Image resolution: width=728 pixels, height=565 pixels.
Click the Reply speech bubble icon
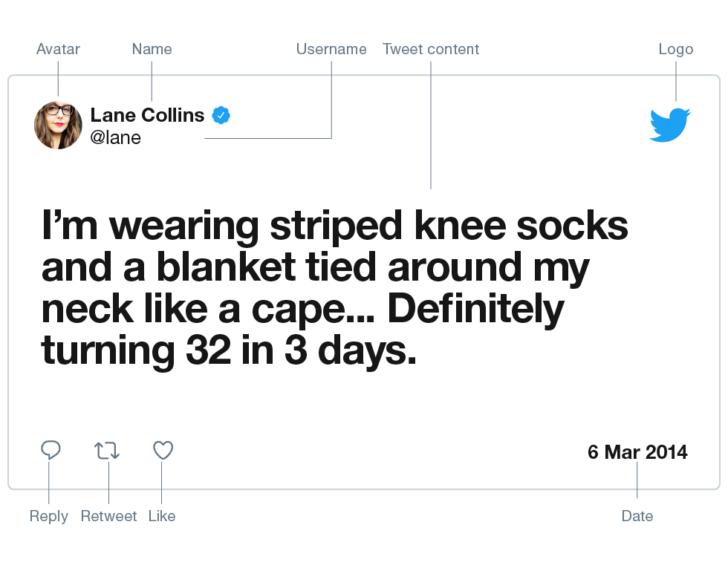[51, 449]
